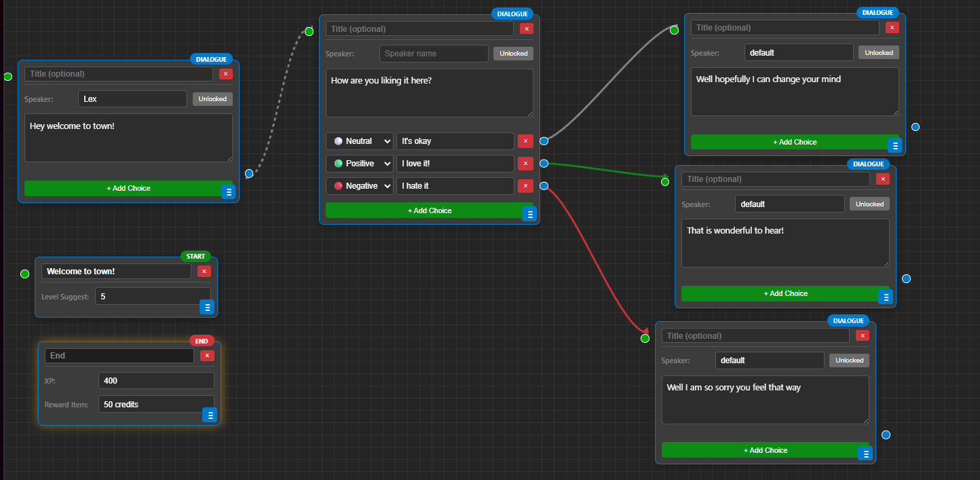This screenshot has height=480, width=980.
Task: Delete the Start node 'Welcome to town!'
Action: 204,272
